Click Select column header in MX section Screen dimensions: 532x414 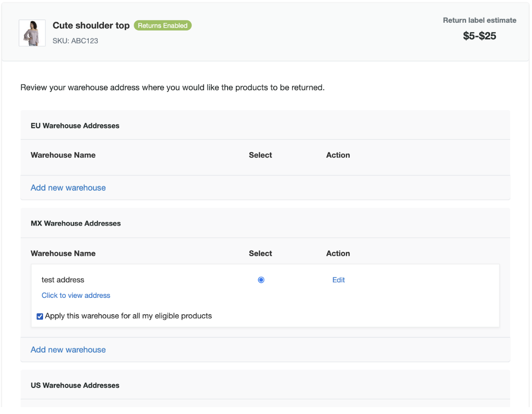tap(260, 254)
